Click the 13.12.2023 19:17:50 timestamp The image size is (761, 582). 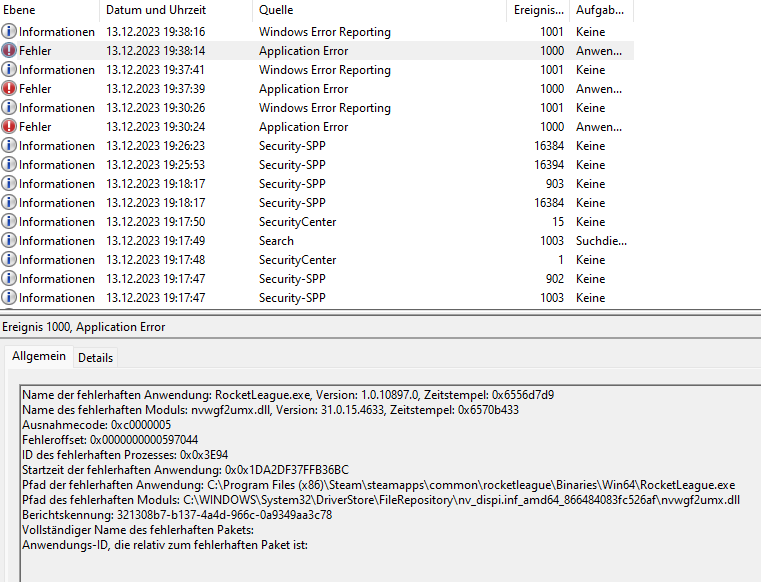click(x=156, y=221)
